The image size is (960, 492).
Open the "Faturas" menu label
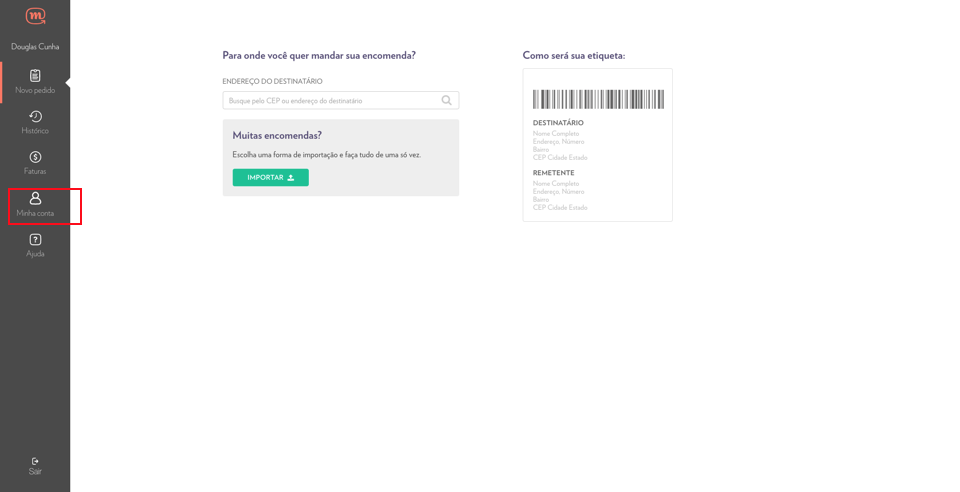[x=35, y=172]
